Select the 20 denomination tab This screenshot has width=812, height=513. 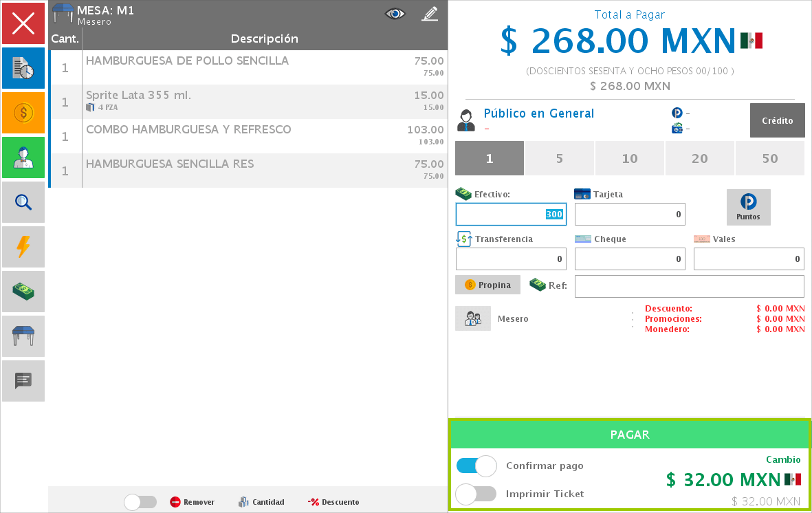699,159
